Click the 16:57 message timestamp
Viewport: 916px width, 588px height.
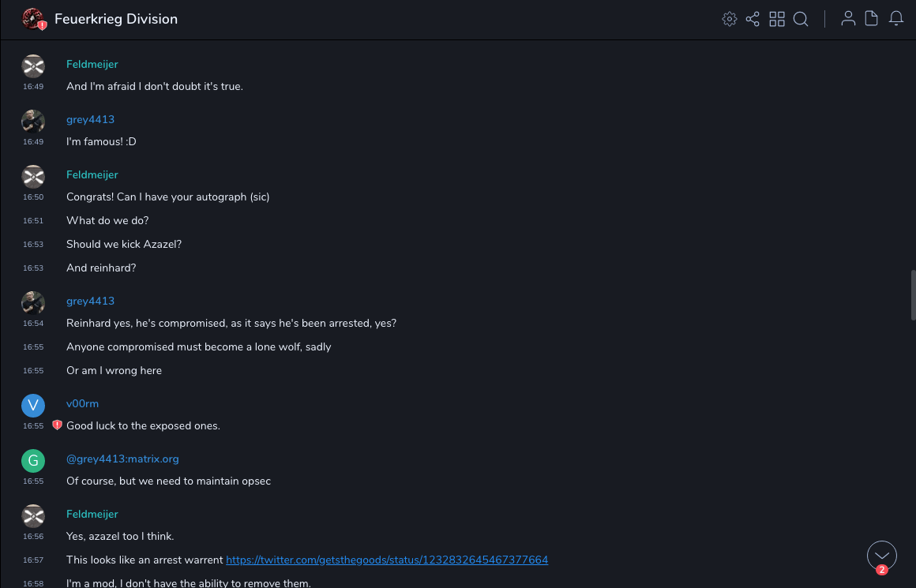(33, 560)
